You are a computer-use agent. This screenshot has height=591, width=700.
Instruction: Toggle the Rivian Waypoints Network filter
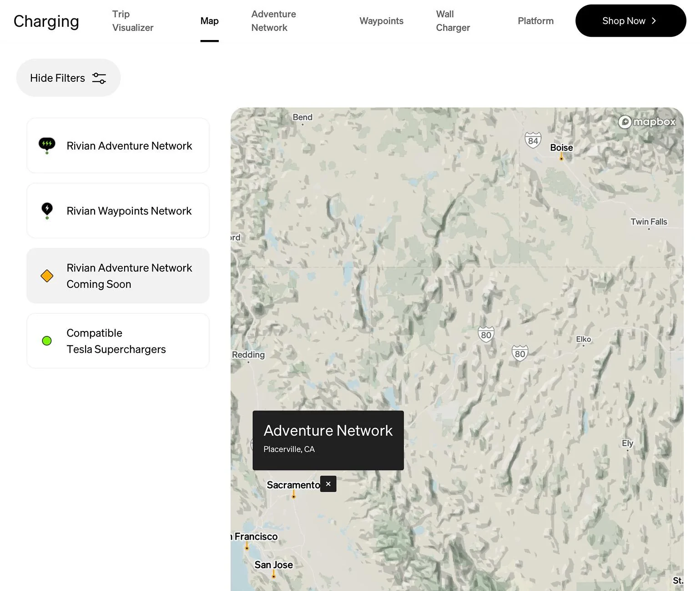[x=118, y=210]
